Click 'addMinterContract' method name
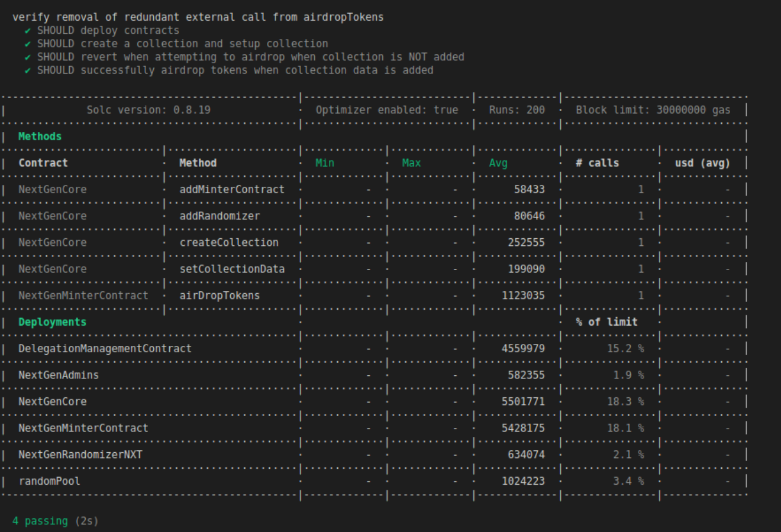 [232, 190]
